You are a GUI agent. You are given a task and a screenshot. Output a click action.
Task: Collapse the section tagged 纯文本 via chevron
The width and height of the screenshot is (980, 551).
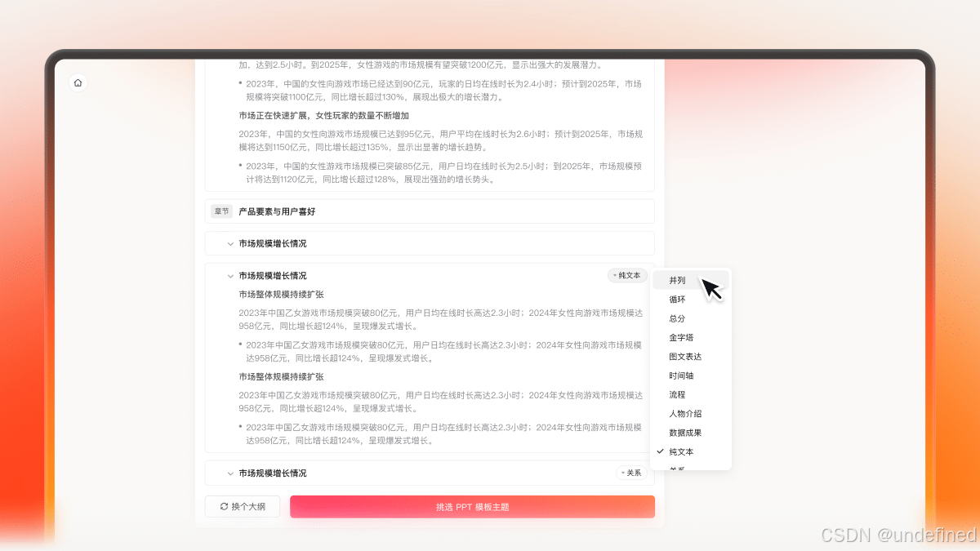[x=230, y=276]
